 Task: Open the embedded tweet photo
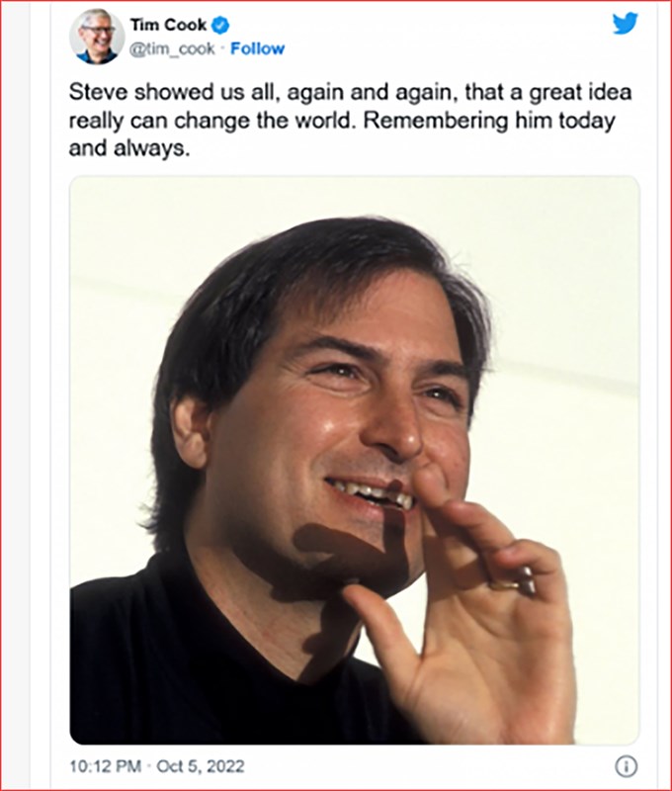pos(354,460)
